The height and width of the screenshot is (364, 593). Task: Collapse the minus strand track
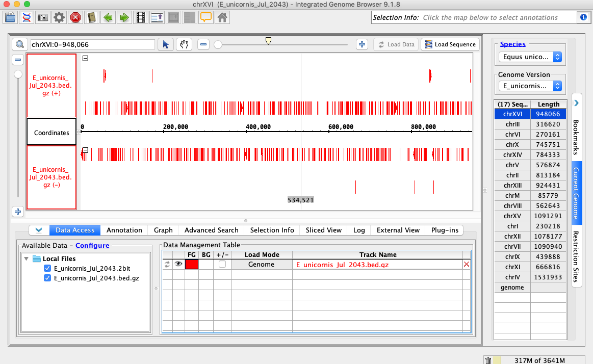coord(86,150)
